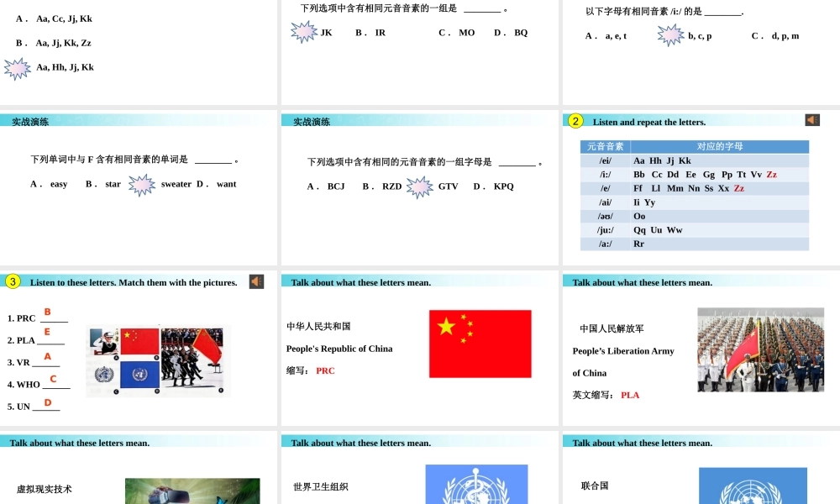Click the Oo letters cell in the table

[720, 217]
